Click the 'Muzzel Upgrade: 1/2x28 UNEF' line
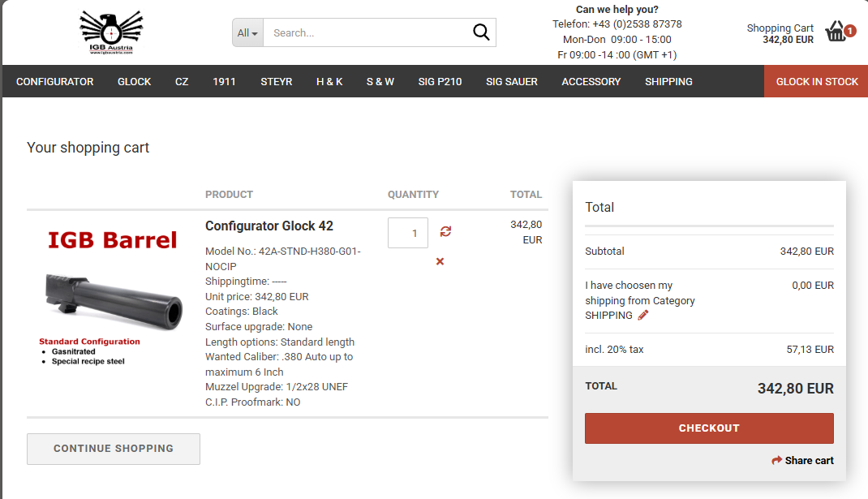Viewport: 868px width, 499px height. (277, 386)
